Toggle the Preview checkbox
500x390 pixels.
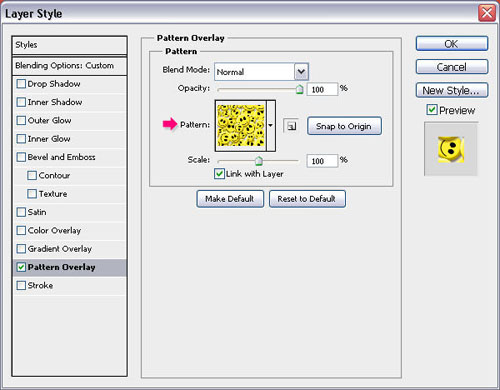432,110
